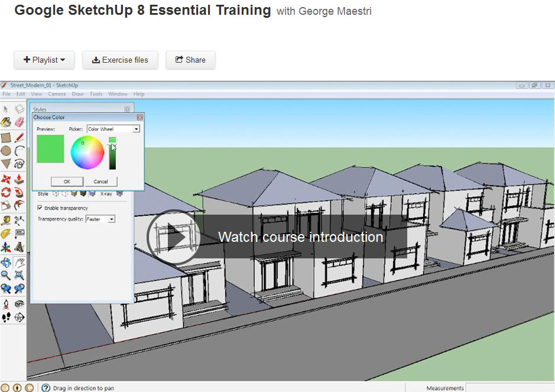Choose the Axes tool
Screen dimensions: 555x392
point(6,247)
